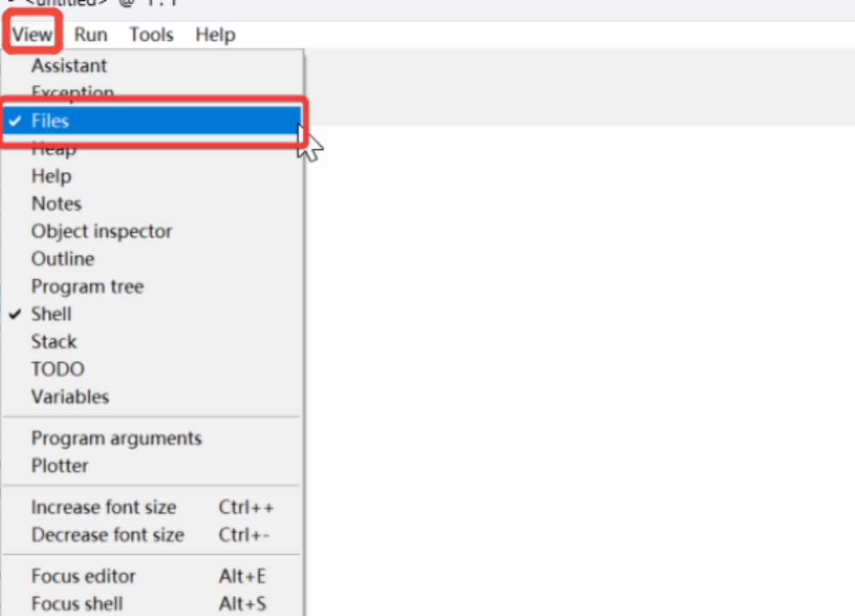Viewport: 855px width, 616px height.
Task: Show the Stack view
Action: point(54,342)
